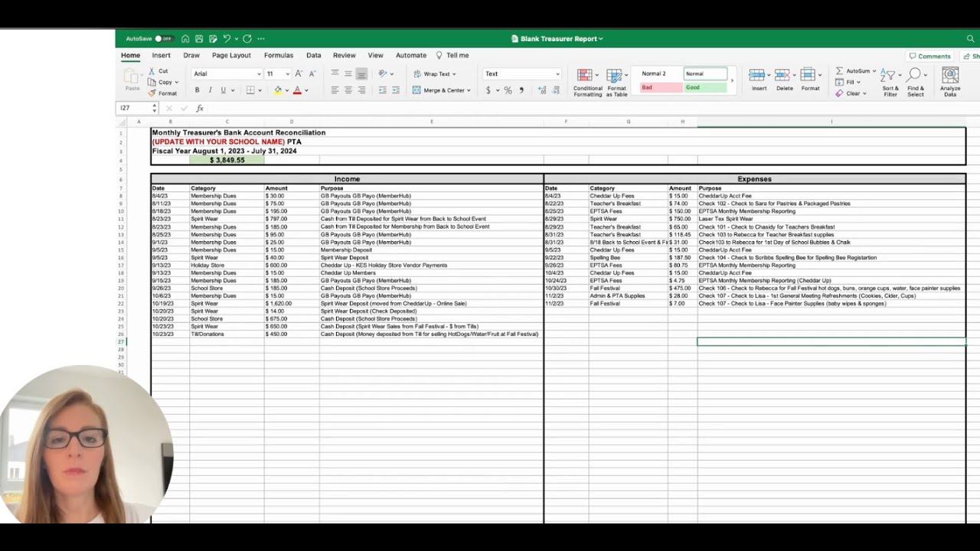Open the Fill dropdown
This screenshot has width=980, height=551.
(x=848, y=82)
